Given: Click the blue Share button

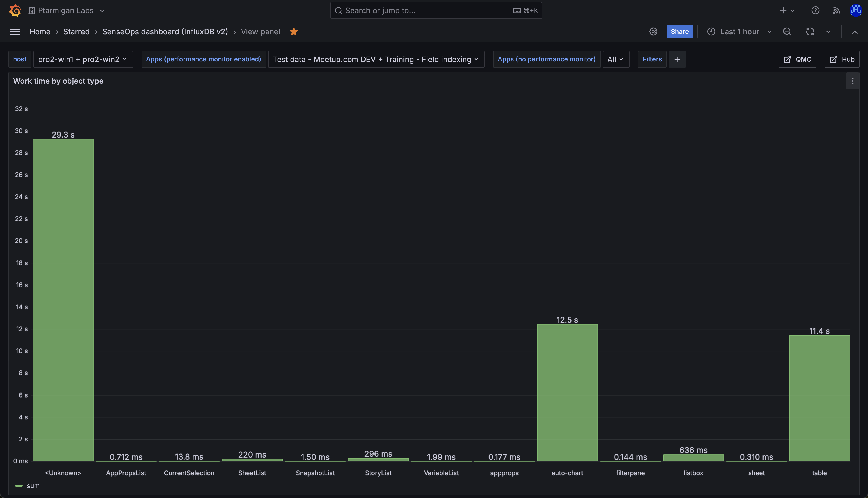Looking at the screenshot, I should pyautogui.click(x=679, y=32).
